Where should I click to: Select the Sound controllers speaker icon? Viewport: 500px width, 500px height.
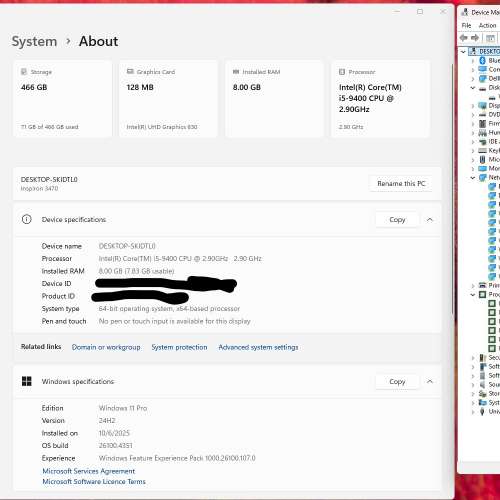(x=482, y=385)
